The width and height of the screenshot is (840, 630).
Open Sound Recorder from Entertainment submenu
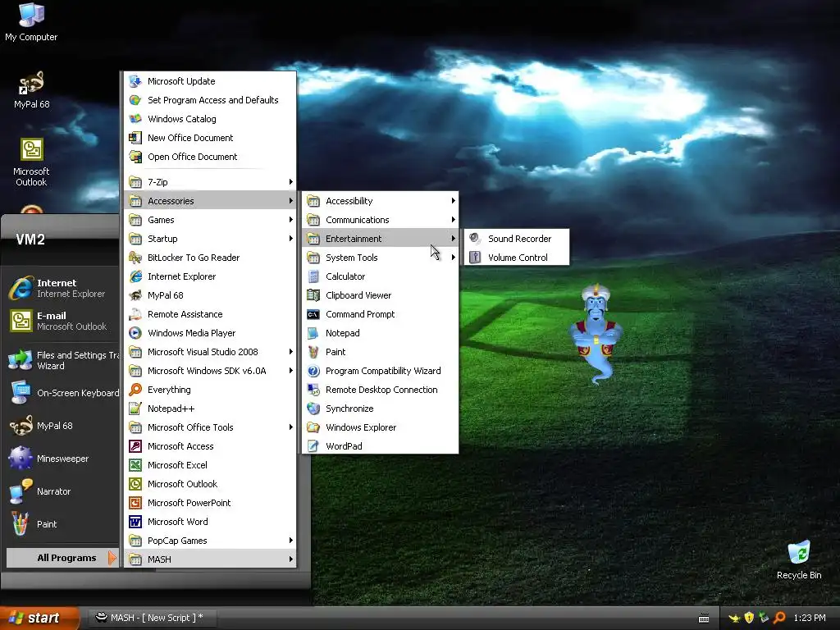tap(517, 239)
